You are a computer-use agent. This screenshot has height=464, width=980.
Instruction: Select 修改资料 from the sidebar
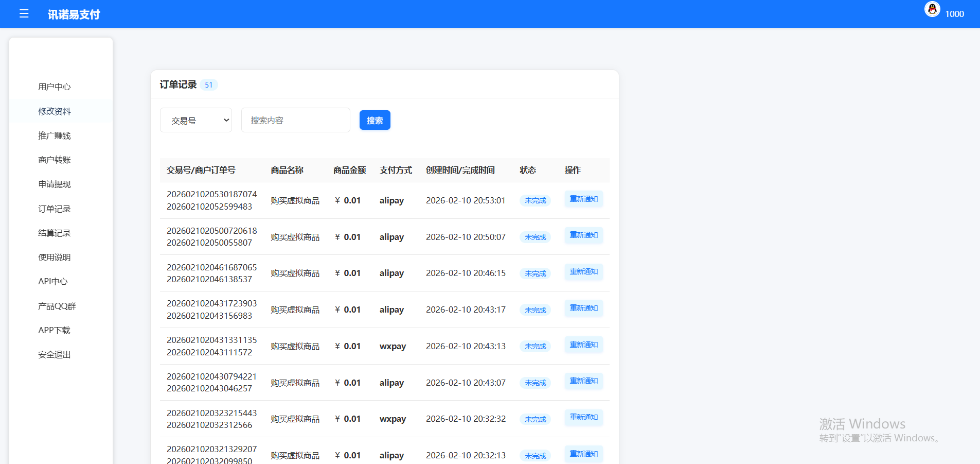point(55,111)
